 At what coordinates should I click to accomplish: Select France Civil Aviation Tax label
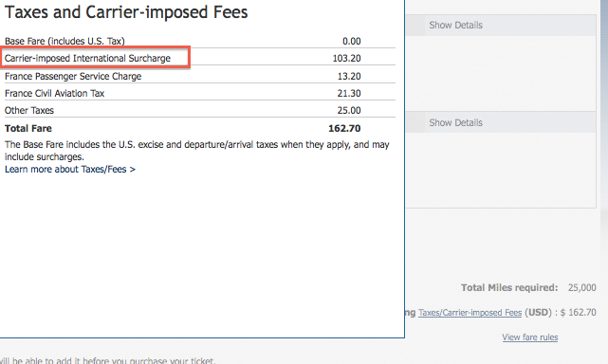55,94
